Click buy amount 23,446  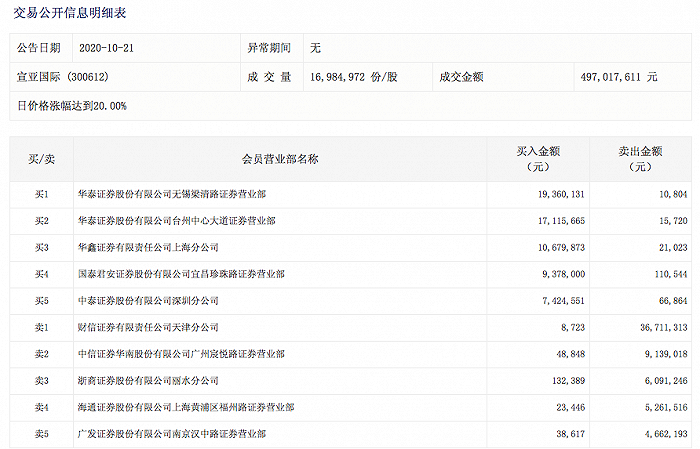[571, 407]
